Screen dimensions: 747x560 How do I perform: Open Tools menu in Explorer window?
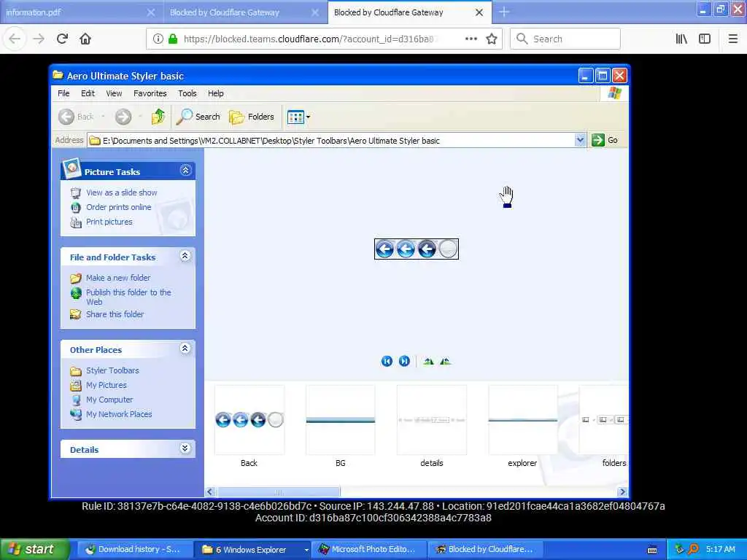tap(187, 93)
